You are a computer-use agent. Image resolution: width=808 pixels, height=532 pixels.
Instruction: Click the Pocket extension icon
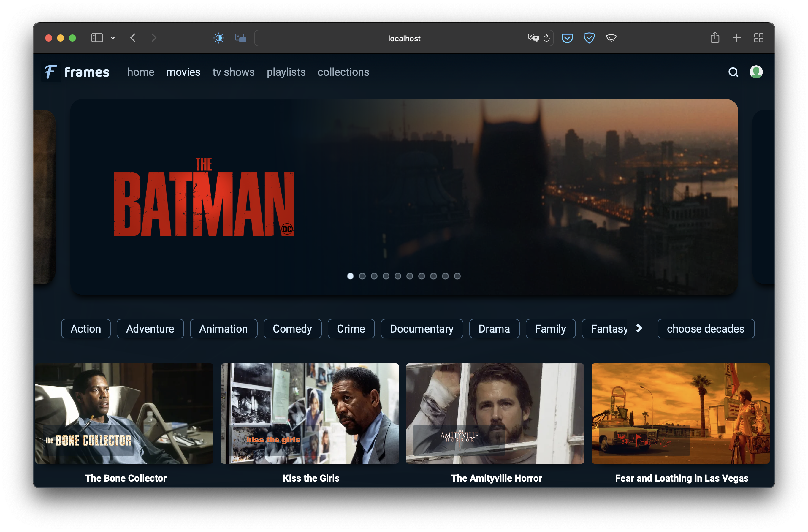pos(567,38)
